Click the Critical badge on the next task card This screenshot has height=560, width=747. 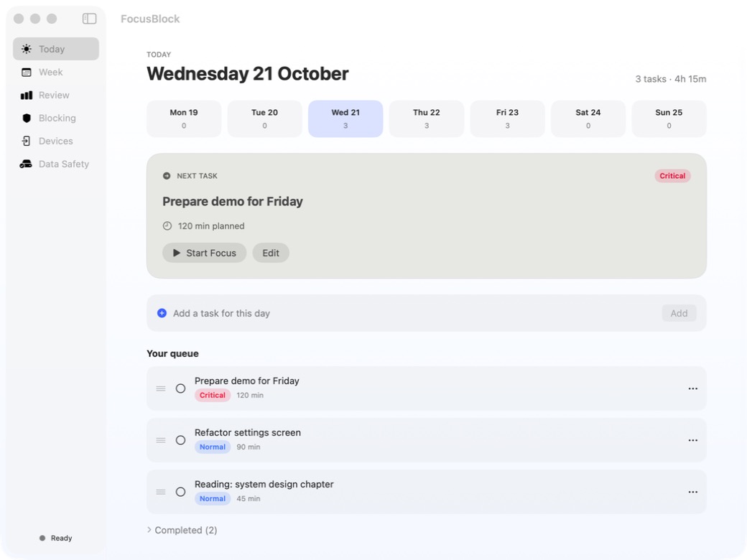tap(672, 176)
